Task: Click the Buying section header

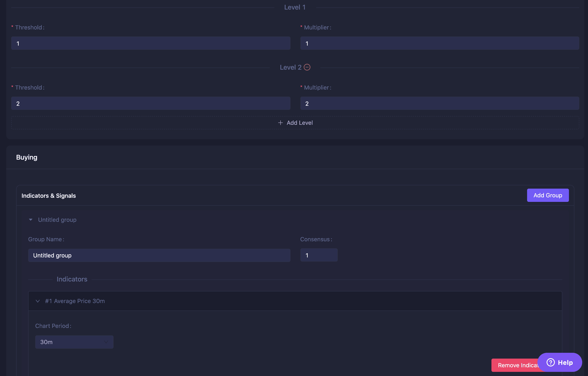Action: tap(26, 157)
